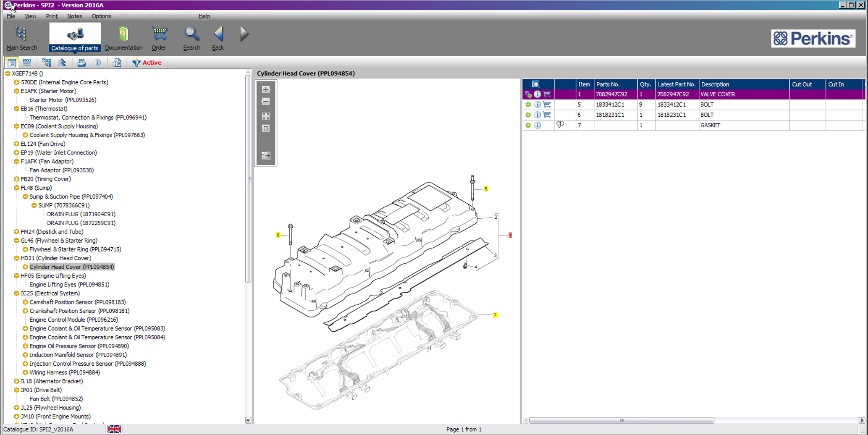Viewport: 868px width, 435px height.
Task: Go Back to the previous page
Action: click(218, 38)
